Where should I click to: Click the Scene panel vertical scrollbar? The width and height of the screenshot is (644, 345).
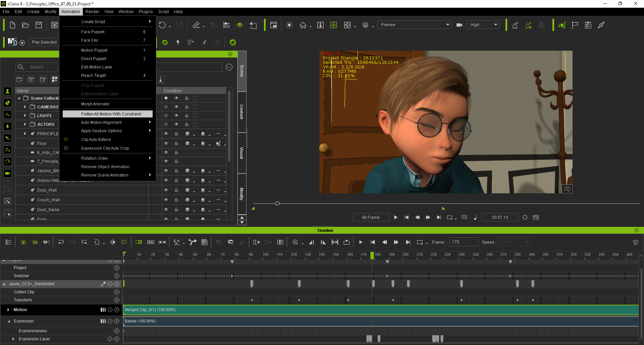(x=229, y=126)
